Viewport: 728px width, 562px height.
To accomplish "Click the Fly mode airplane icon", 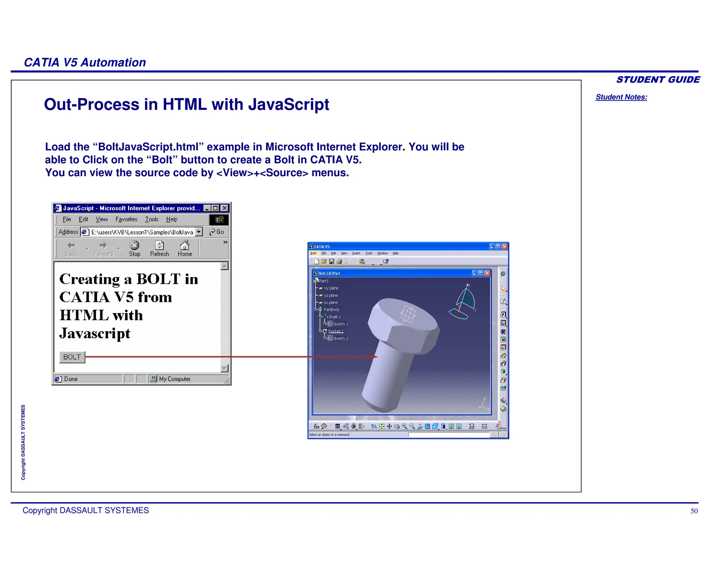I will pos(374,426).
